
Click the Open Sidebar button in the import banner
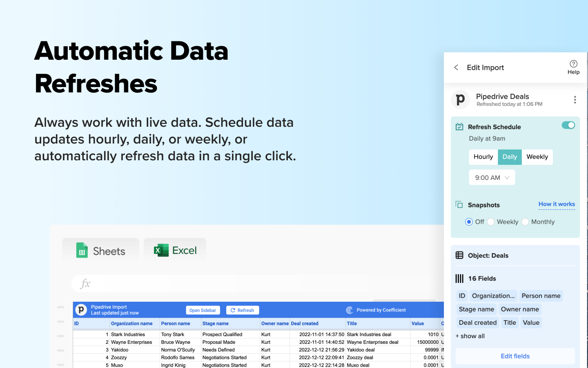click(x=203, y=310)
